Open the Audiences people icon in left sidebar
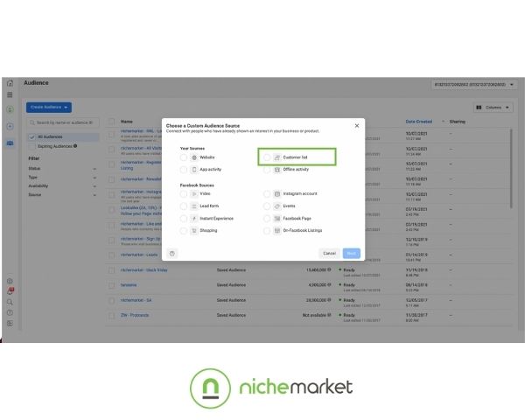Screen dimensions: 525x420 (10, 143)
